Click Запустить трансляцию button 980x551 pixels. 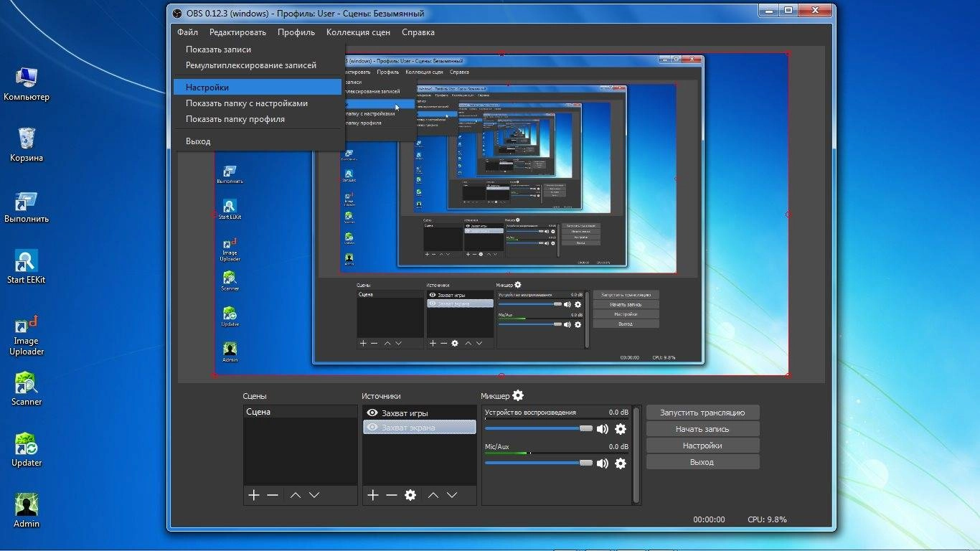(x=702, y=413)
